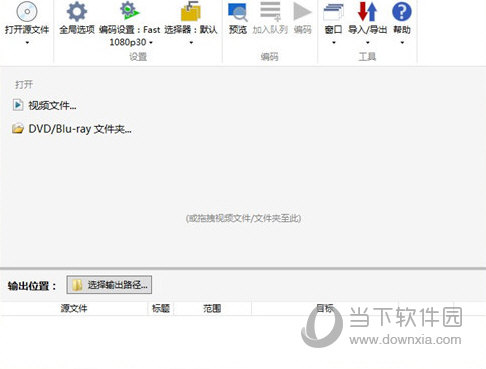
Task: Click the 加入队列 add-to-queue icon
Action: point(270,12)
